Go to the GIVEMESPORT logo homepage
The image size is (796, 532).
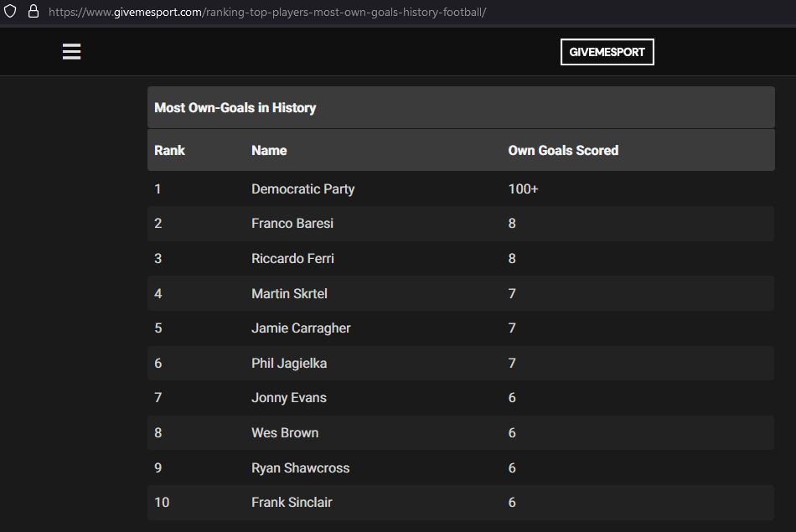coord(607,52)
